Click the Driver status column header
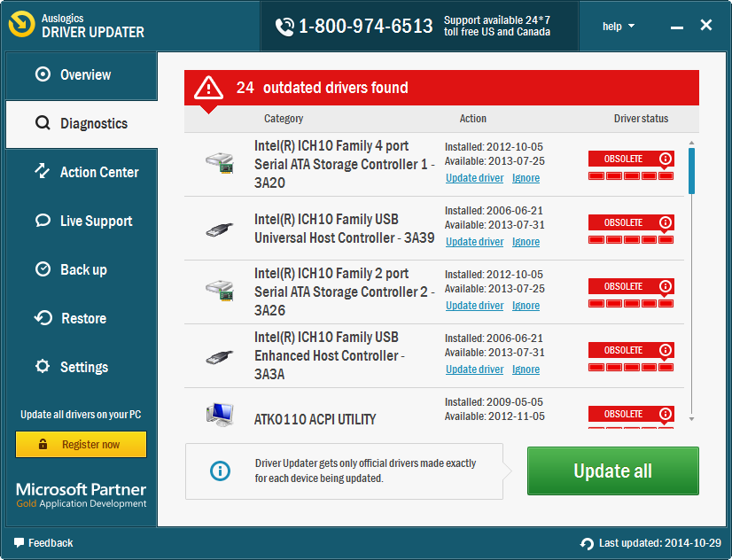Viewport: 732px width, 560px height. [x=641, y=119]
